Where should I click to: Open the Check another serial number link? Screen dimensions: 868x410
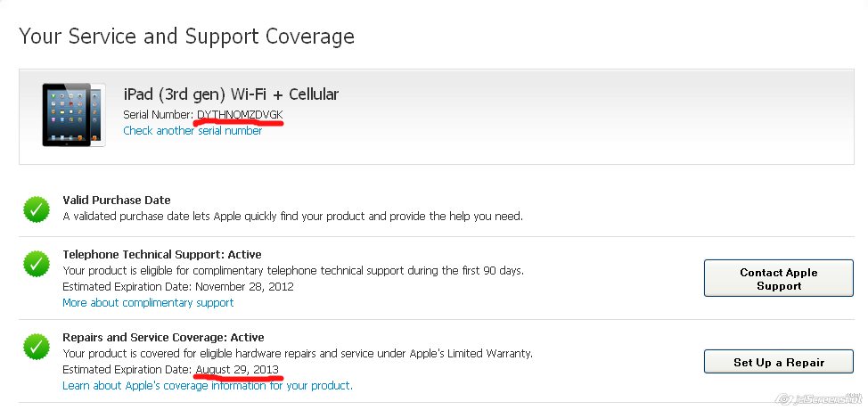[192, 131]
